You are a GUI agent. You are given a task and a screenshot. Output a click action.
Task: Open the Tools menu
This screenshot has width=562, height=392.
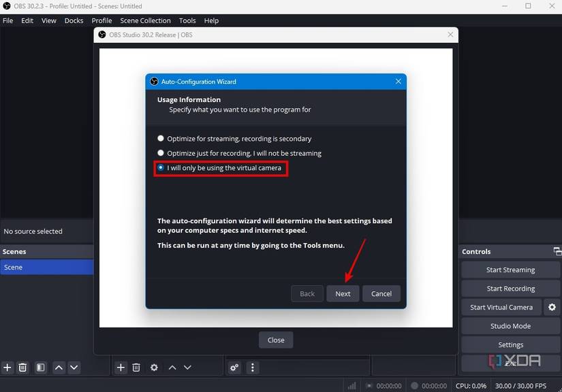point(187,20)
